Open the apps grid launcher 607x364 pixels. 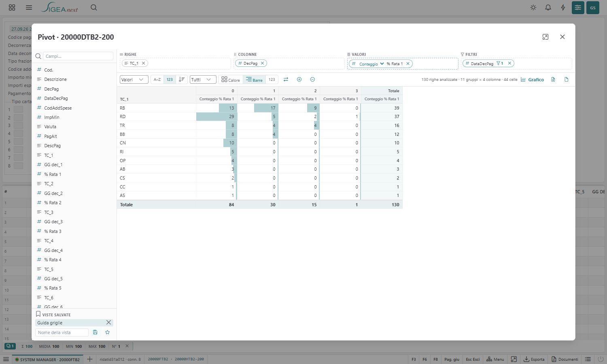12,8
